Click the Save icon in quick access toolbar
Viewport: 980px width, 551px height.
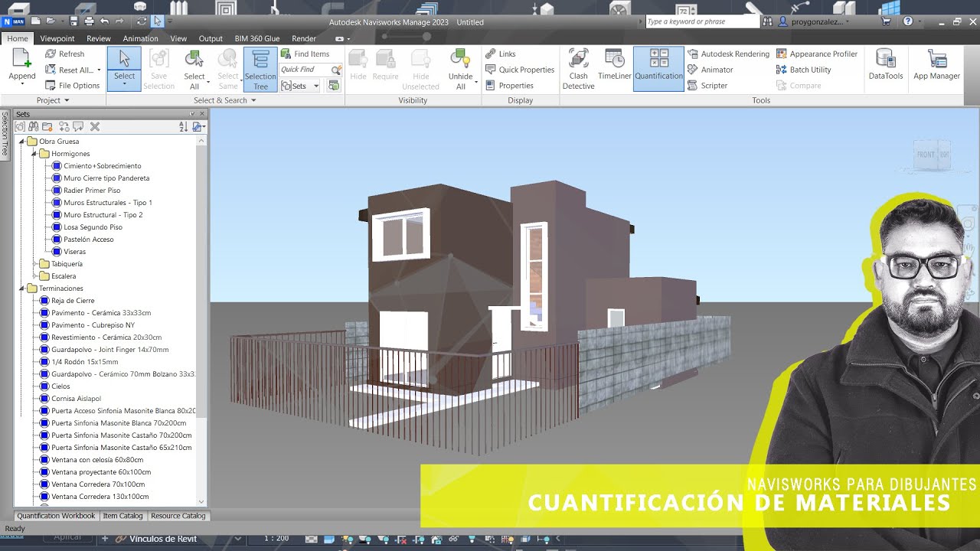pyautogui.click(x=73, y=21)
